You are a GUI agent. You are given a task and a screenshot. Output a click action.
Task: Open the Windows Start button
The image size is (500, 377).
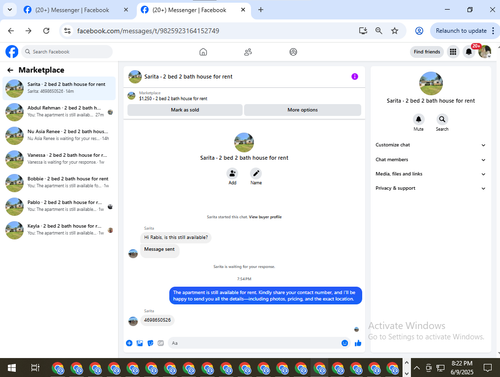(x=12, y=368)
